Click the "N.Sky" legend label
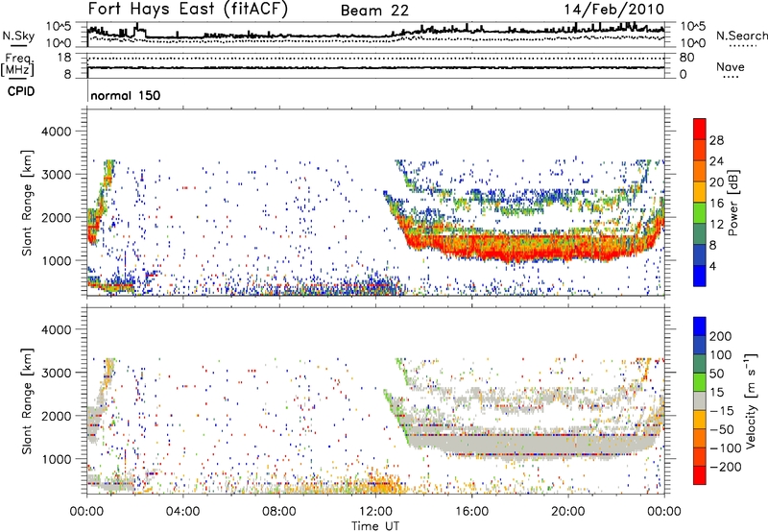The width and height of the screenshot is (768, 532). coord(18,36)
